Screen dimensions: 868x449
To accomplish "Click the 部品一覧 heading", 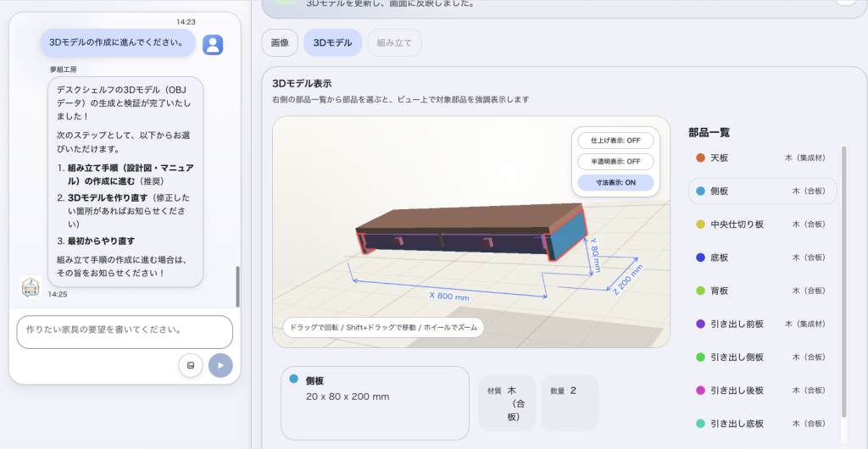I will [709, 133].
